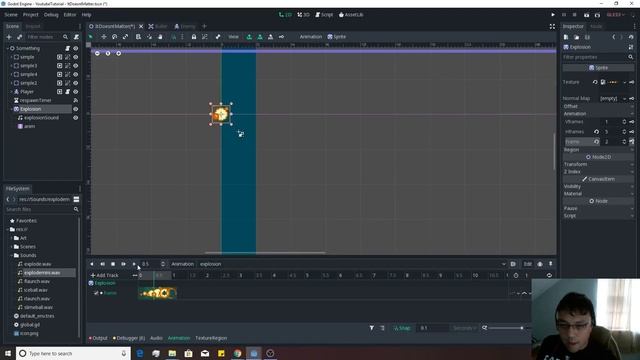Viewport: 640px width, 360px height.
Task: Choose the Select Mode tool in the viewport toolbar
Action: coord(91,37)
